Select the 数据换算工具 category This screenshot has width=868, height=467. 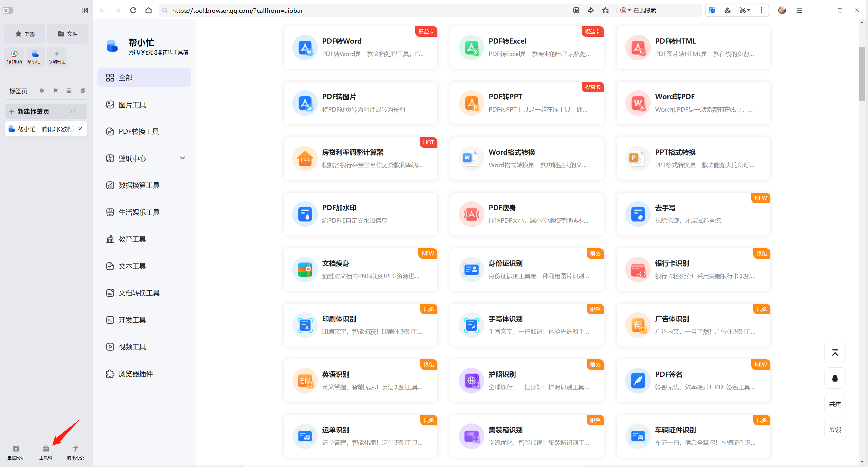[x=144, y=185]
